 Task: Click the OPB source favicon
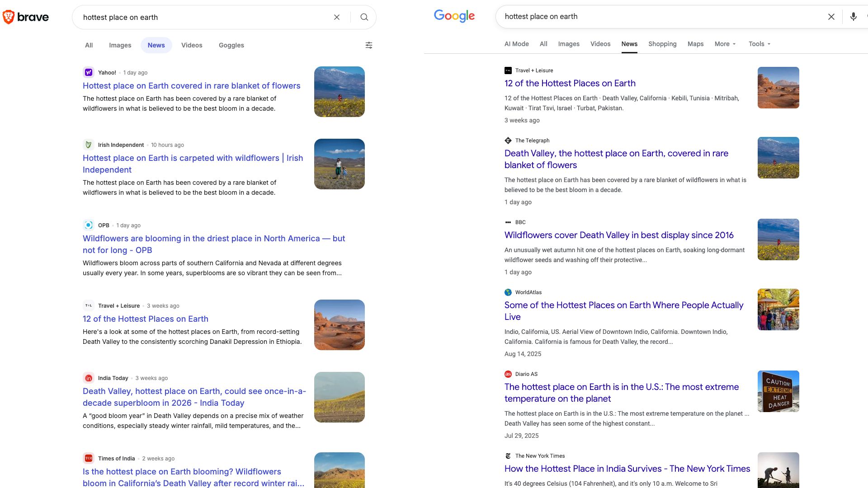click(x=89, y=225)
